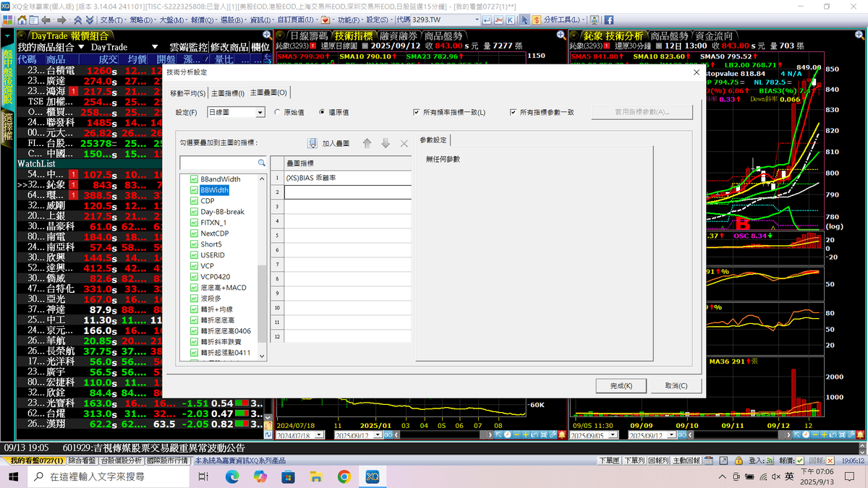Open 策略(D) menu
Screen dimensions: 868x488
tap(142, 20)
